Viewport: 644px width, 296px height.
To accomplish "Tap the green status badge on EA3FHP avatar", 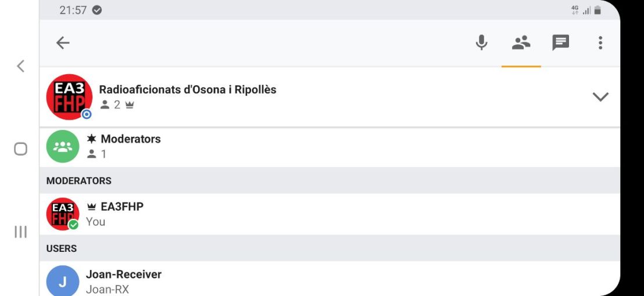I will point(73,225).
